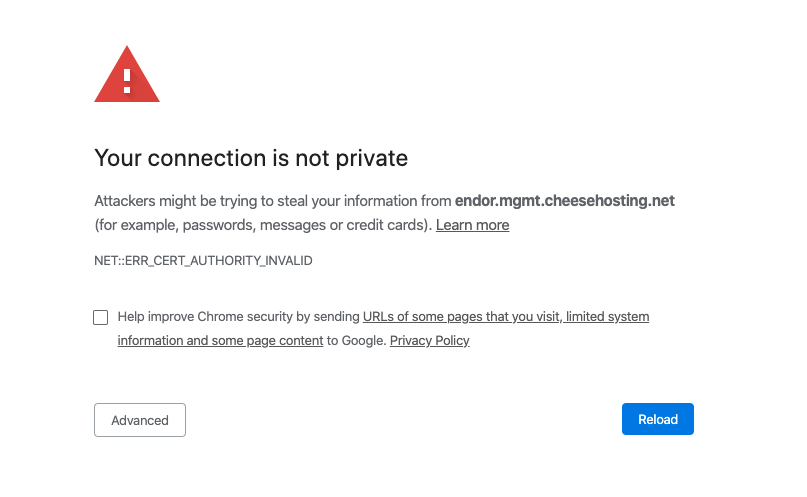Click the 'Your connection is not private' heading
Viewport: 807px width, 497px height.
point(251,158)
